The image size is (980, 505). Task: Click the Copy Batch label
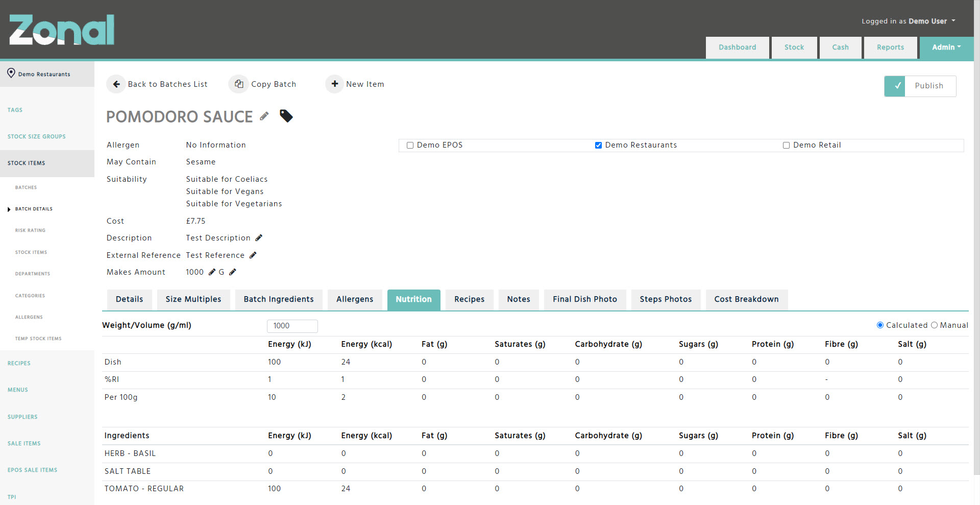click(274, 84)
